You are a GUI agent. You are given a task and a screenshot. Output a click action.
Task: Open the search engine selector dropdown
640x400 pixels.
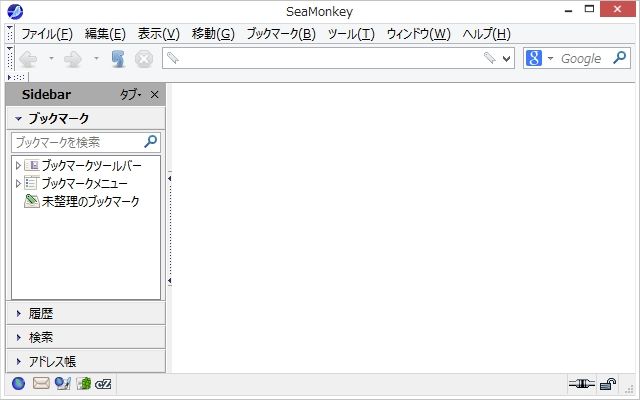(550, 58)
